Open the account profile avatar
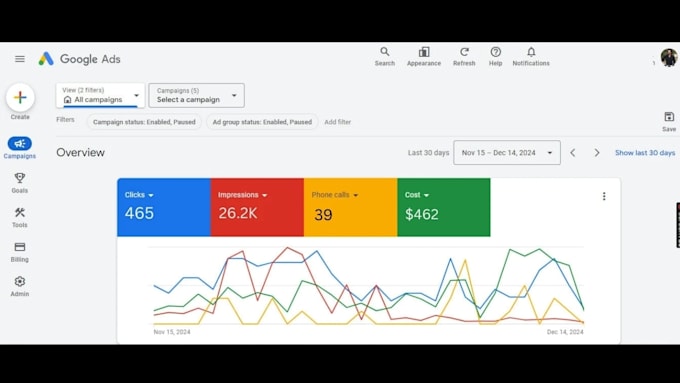680x383 pixels. tap(669, 58)
